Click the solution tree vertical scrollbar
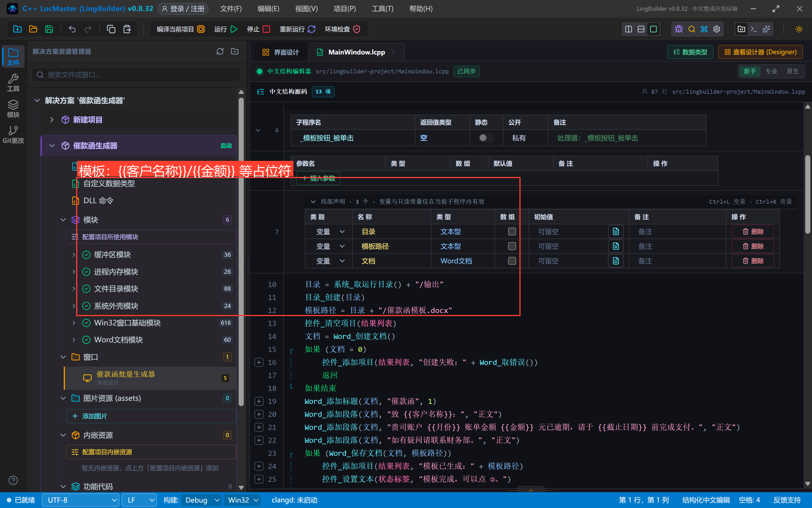 click(x=241, y=252)
